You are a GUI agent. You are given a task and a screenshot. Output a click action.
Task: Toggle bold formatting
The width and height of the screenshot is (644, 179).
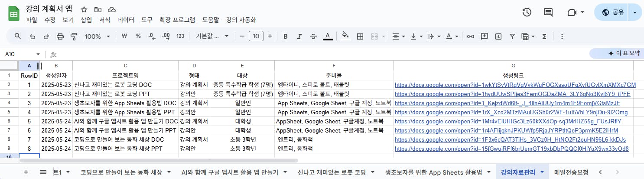click(286, 36)
